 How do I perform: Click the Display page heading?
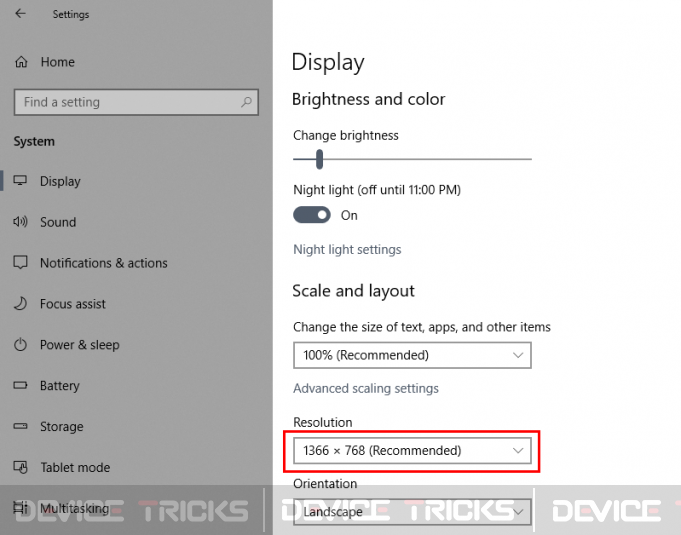tap(328, 62)
